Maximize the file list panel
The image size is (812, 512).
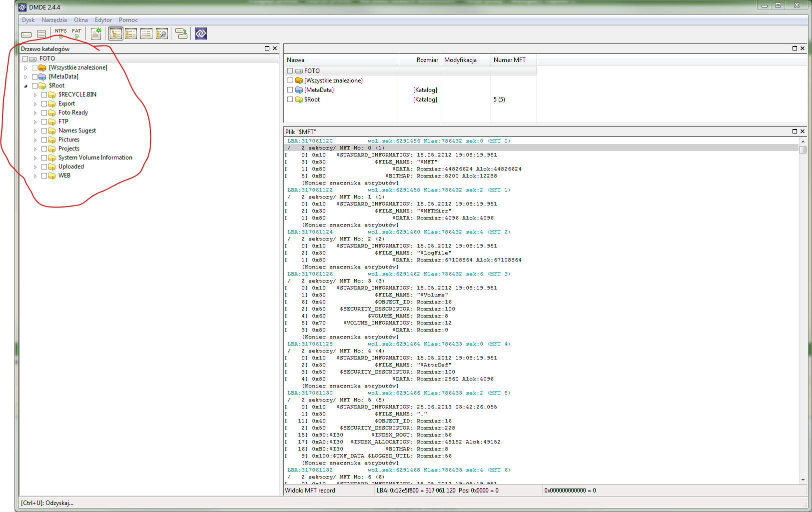[x=795, y=48]
